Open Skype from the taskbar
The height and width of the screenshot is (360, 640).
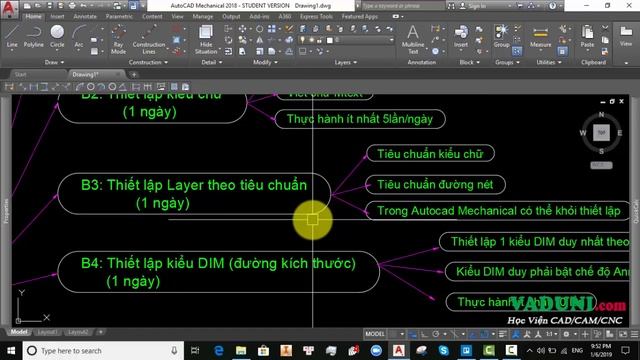[x=444, y=350]
